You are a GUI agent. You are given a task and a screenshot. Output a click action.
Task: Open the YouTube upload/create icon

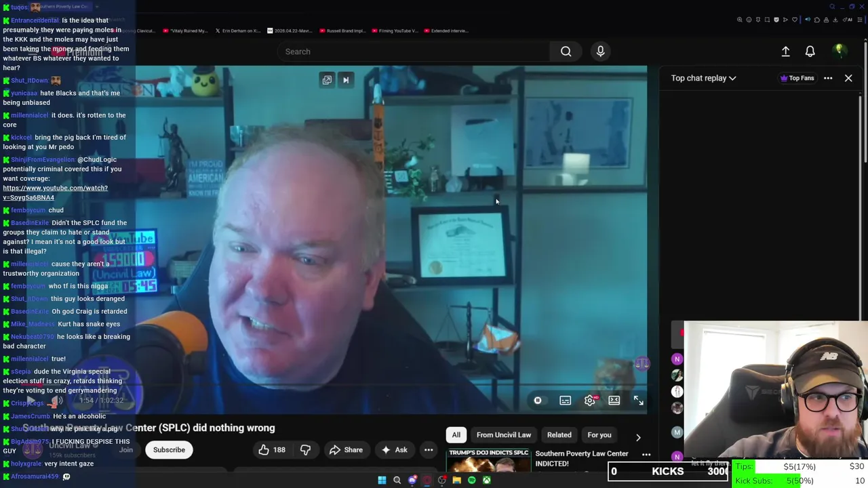click(785, 52)
